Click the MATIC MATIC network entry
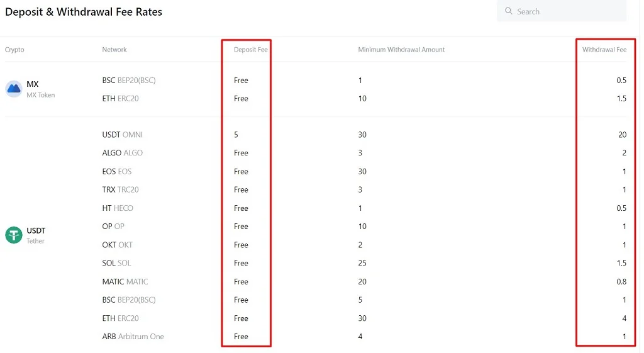This screenshot has width=644, height=353. pos(125,281)
